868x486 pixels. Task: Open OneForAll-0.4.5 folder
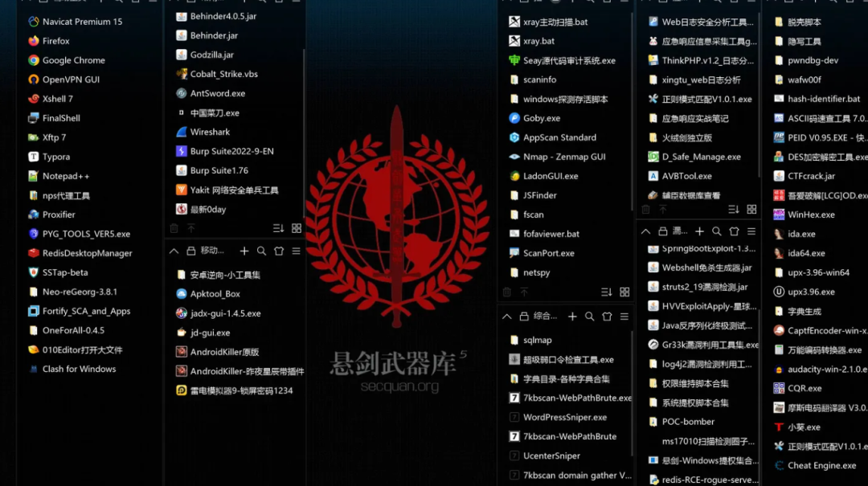click(65, 330)
